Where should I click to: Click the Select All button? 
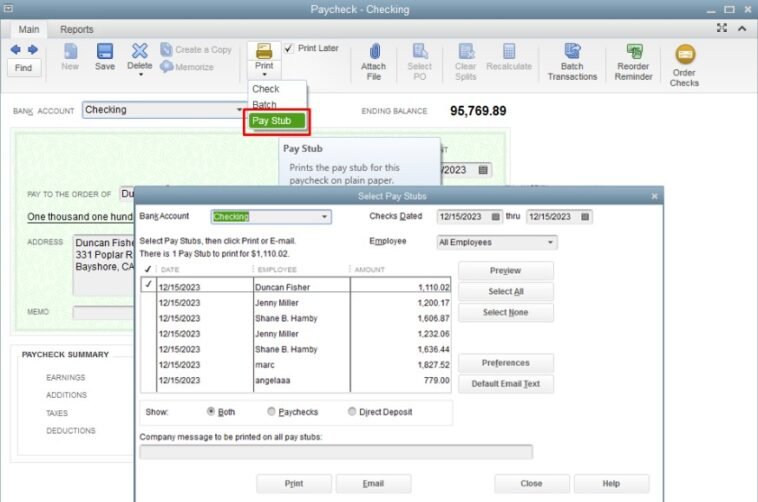tap(506, 292)
